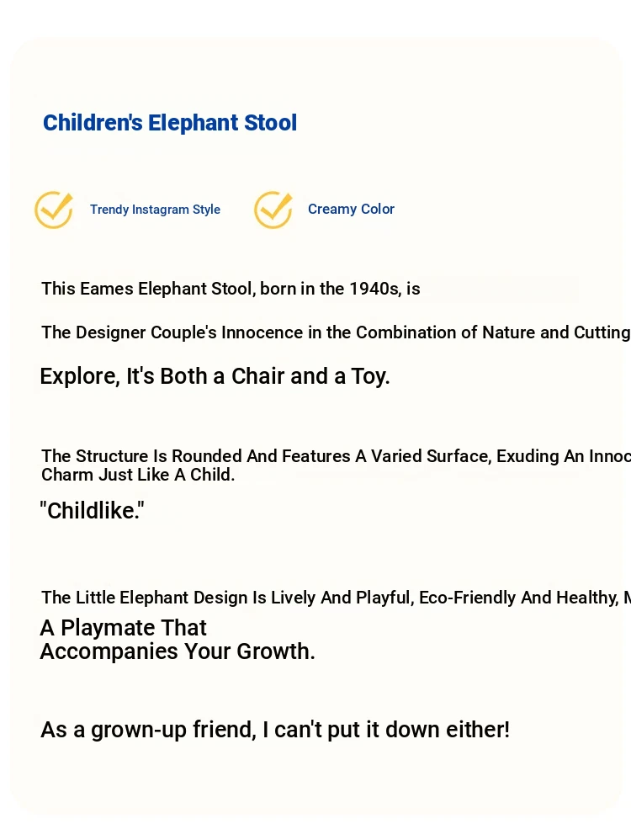Click the checkmark icon beside Trendy Instagram Style
Viewport: 631px width, 840px height.
[x=54, y=210]
